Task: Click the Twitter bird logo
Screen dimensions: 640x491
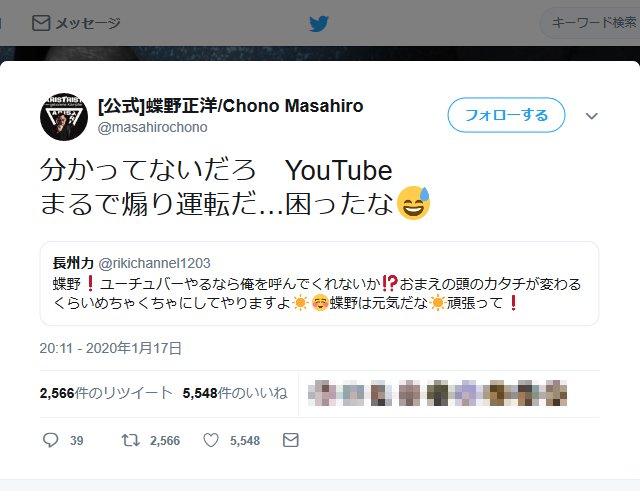Action: pyautogui.click(x=319, y=24)
